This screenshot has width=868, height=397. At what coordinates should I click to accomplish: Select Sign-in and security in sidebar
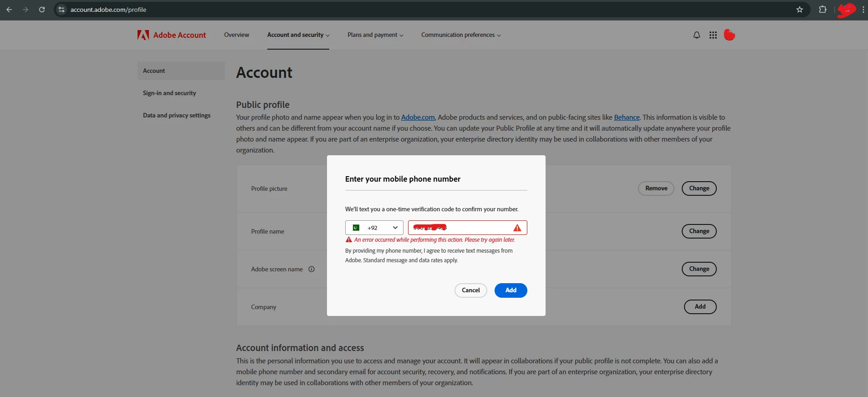pos(169,93)
